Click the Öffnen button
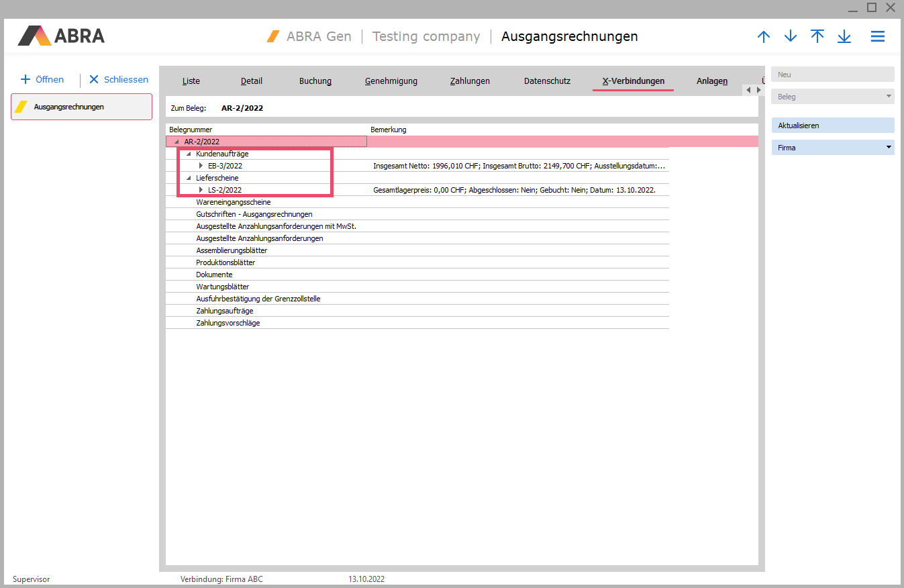Viewport: 904px width, 588px height. [43, 80]
